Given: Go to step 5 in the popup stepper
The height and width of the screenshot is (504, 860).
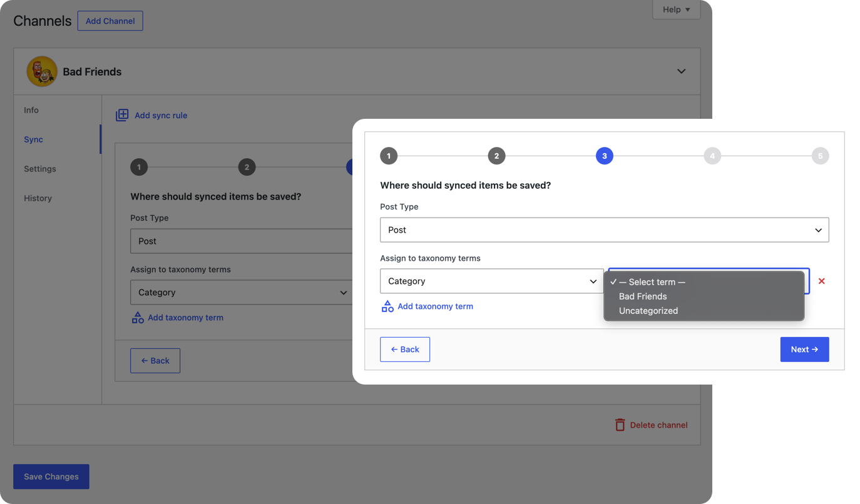Looking at the screenshot, I should coord(821,156).
